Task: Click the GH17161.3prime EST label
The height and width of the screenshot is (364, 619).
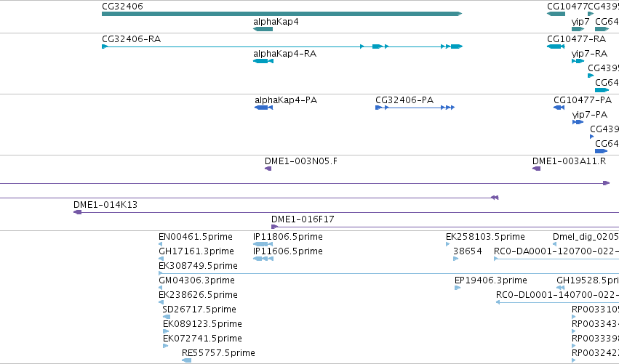Action: (196, 251)
